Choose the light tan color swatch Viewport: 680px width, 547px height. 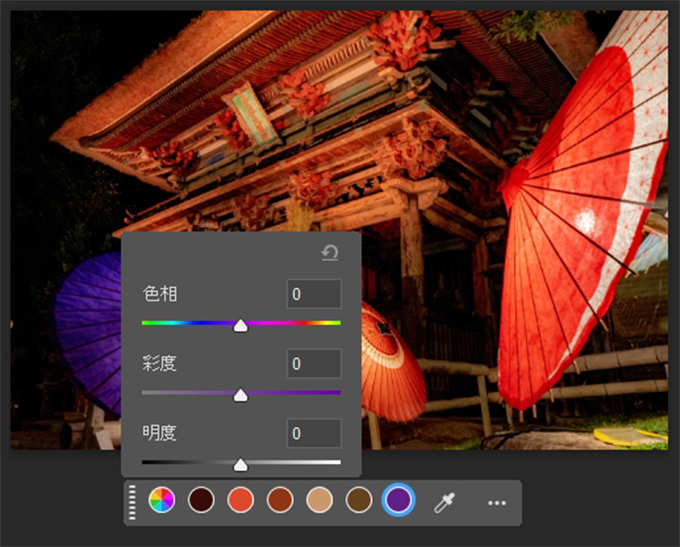click(x=320, y=500)
